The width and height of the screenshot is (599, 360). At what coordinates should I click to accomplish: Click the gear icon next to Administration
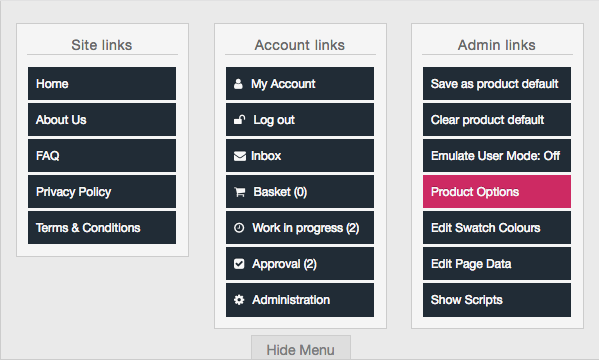pos(239,300)
